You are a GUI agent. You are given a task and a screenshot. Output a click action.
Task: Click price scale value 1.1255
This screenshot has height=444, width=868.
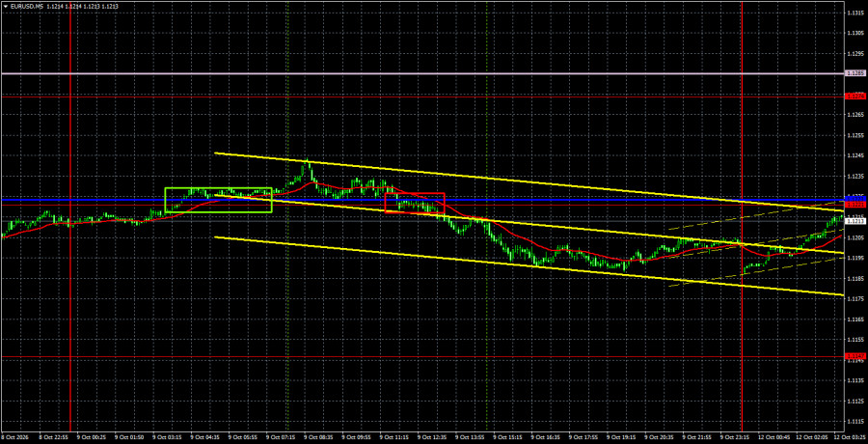(x=855, y=135)
